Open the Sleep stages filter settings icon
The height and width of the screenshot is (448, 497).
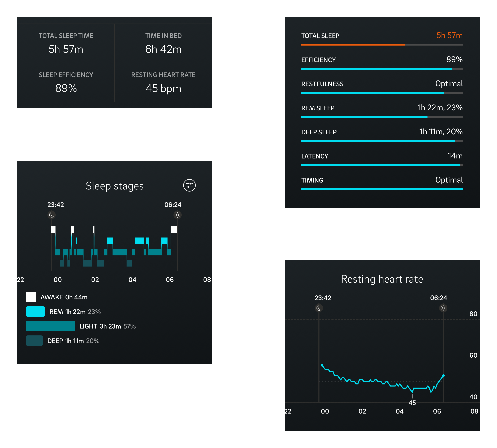(x=189, y=185)
